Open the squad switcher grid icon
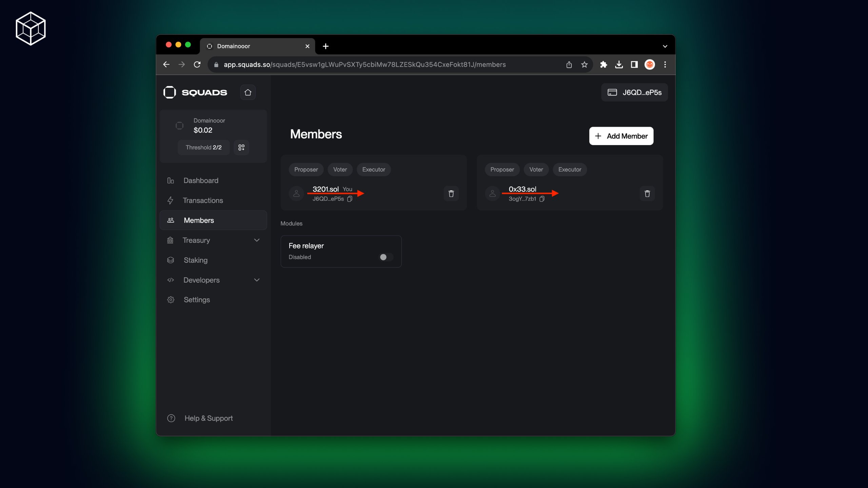The width and height of the screenshot is (868, 488). pos(241,147)
